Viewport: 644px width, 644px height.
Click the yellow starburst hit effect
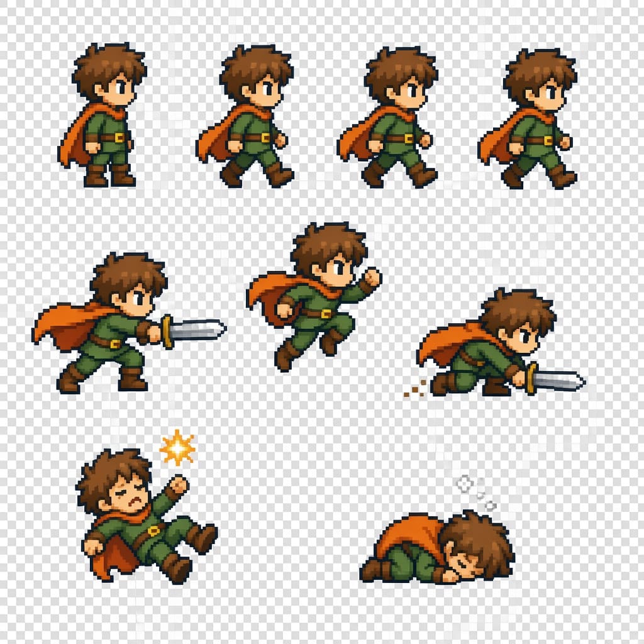177,448
